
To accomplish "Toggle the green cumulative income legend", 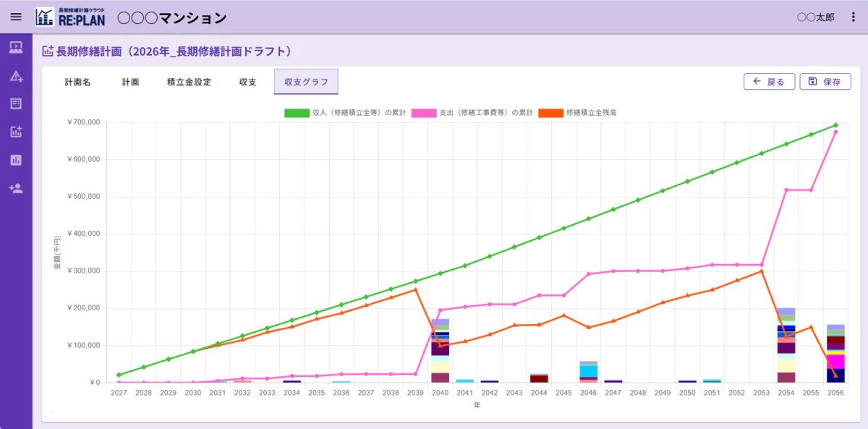I will click(344, 113).
